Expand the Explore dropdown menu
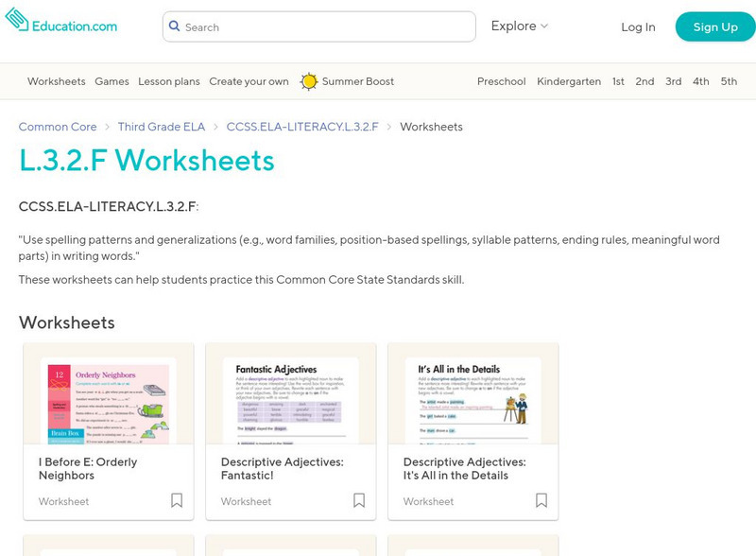Screen dimensions: 756x556 pyautogui.click(x=519, y=26)
